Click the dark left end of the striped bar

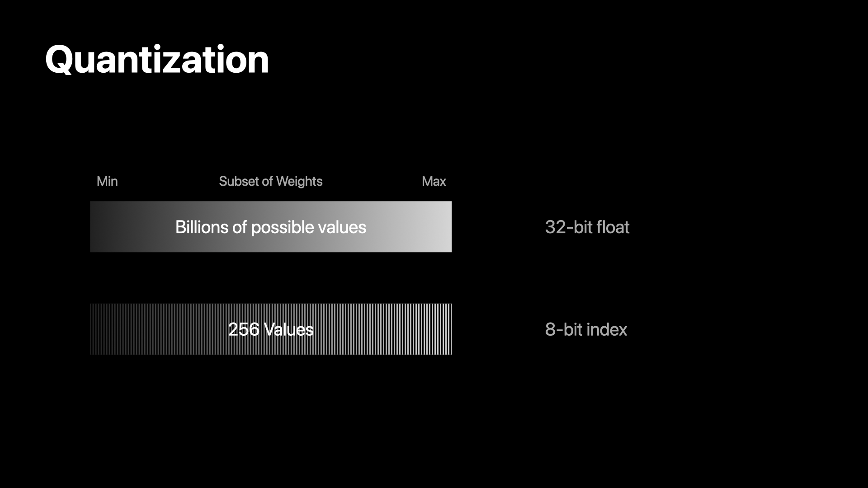click(97, 329)
